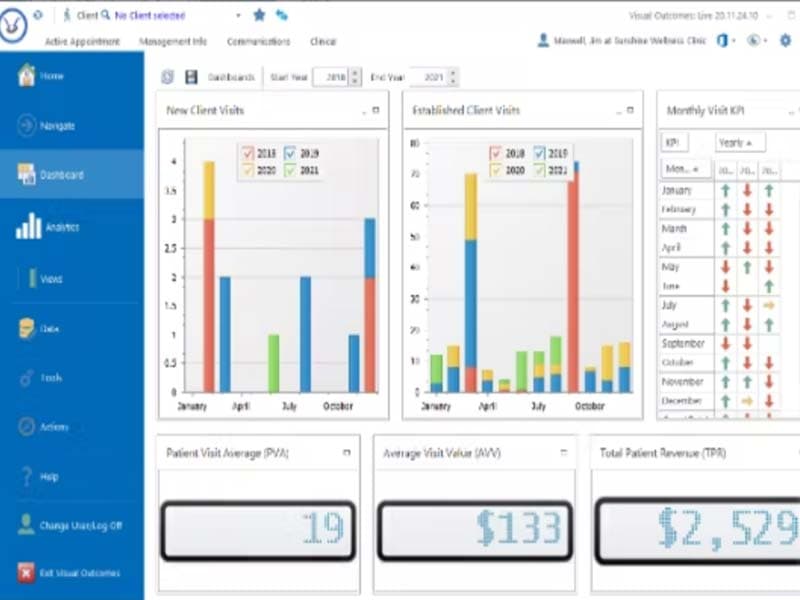Click the save floppy disk icon
Image resolution: width=800 pixels, height=600 pixels.
pos(191,77)
